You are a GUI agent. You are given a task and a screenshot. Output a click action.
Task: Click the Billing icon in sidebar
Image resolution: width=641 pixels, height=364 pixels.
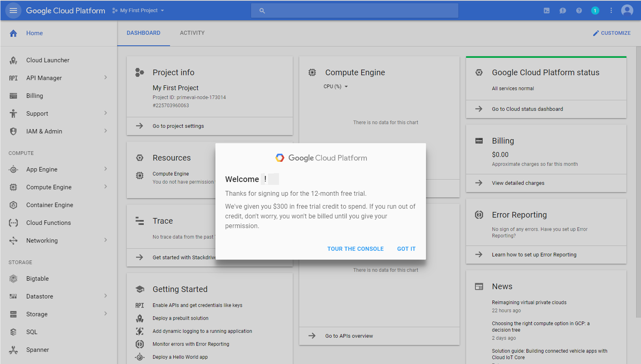click(x=13, y=96)
